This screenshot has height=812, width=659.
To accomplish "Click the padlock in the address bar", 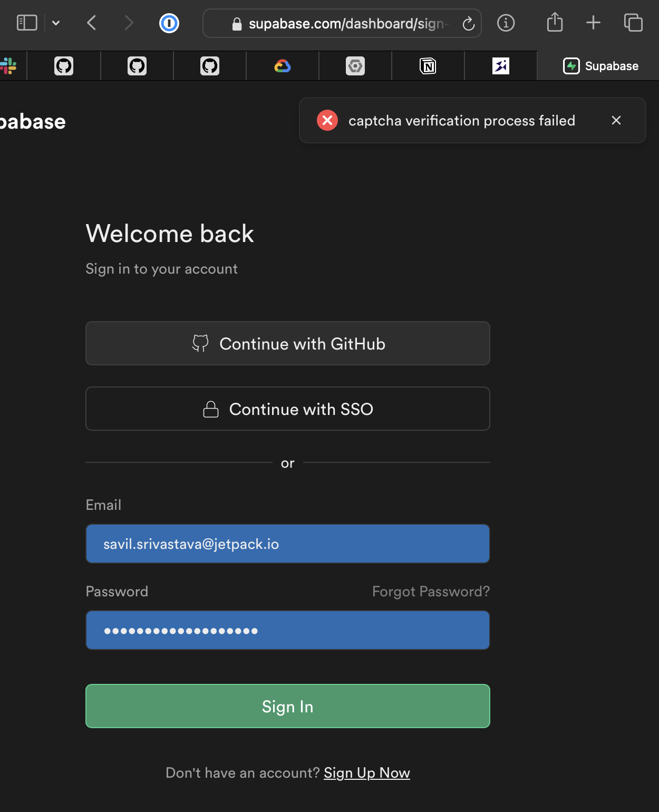I will pyautogui.click(x=236, y=23).
